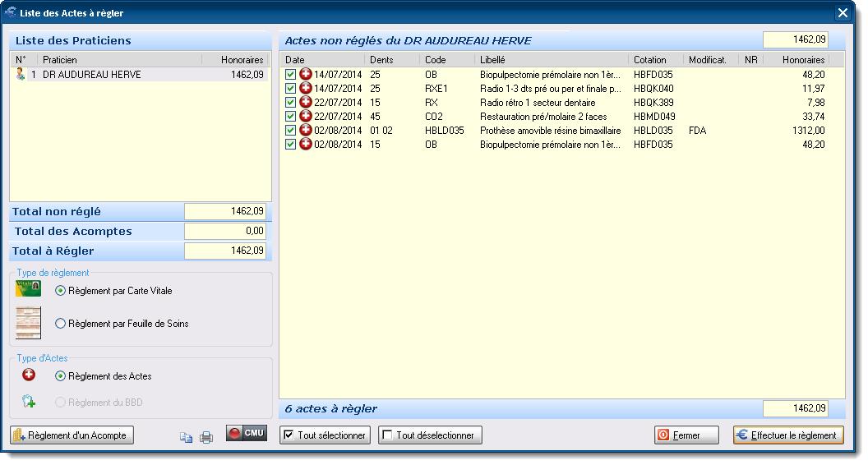Sort acts by Honoraires column header
The image size is (868, 465).
pos(802,60)
